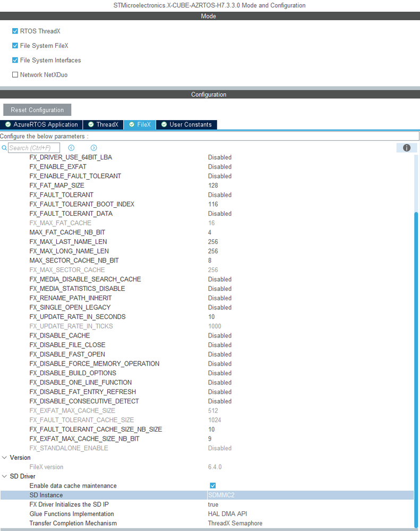Select the SD Instance row label
Screen dimensions: 420x531
[x=46, y=495]
